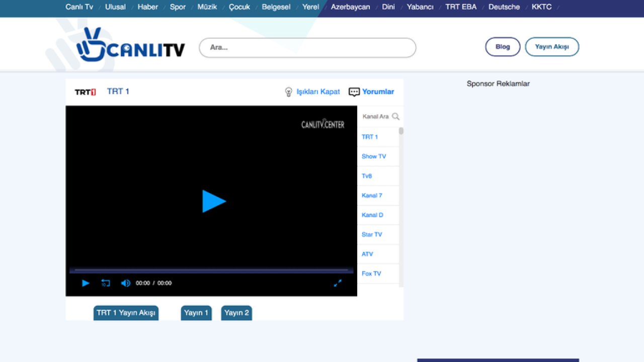Screen dimensions: 644x362
Task: Select ATV in the channel list
Action: tap(378, 254)
